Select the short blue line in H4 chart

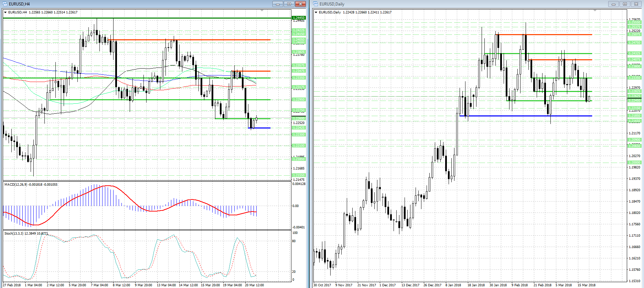259,128
